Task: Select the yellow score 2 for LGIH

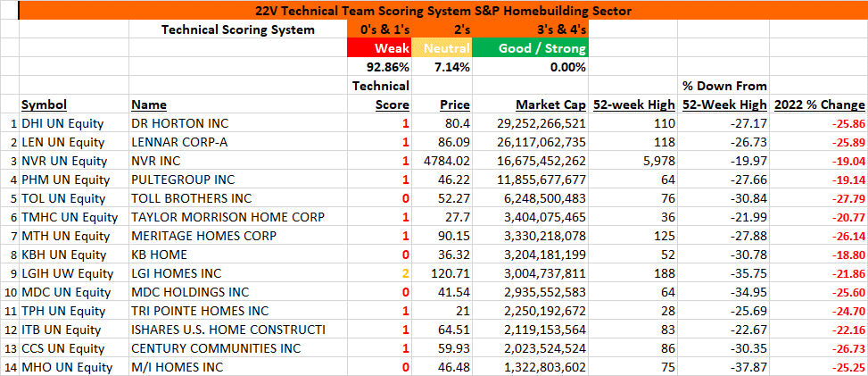Action: click(x=378, y=274)
